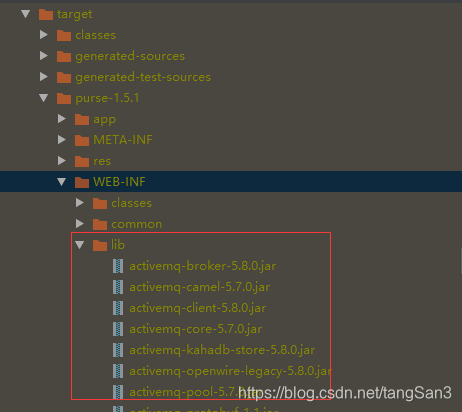Select activemq-camel-5.7.0.jar file name
The width and height of the screenshot is (462, 412).
pos(200,287)
